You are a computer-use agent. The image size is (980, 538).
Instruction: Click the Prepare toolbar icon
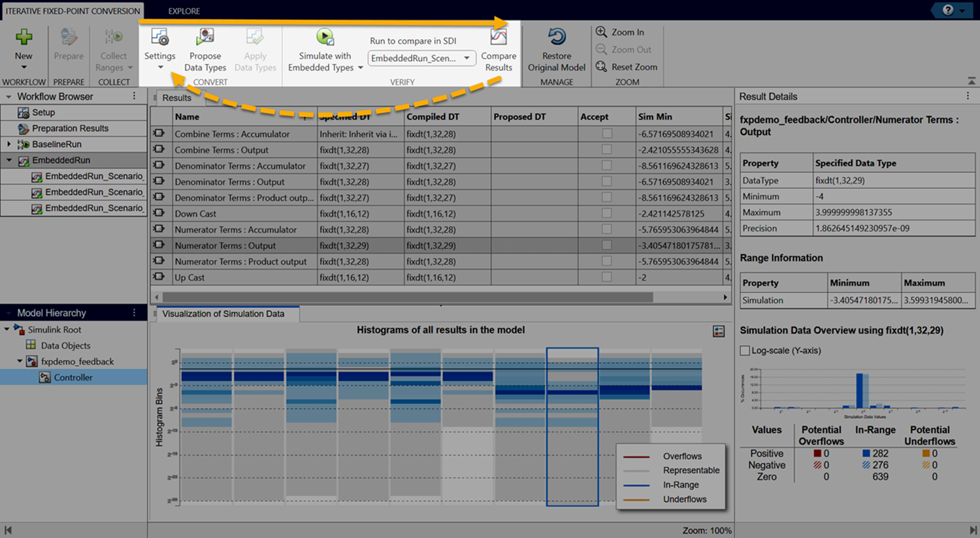tap(69, 37)
